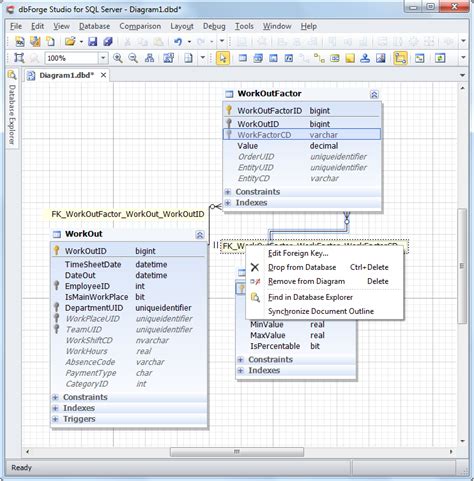Click the green Synchronize diagram icon
Image resolution: width=474 pixels, height=481 pixels.
[440, 58]
